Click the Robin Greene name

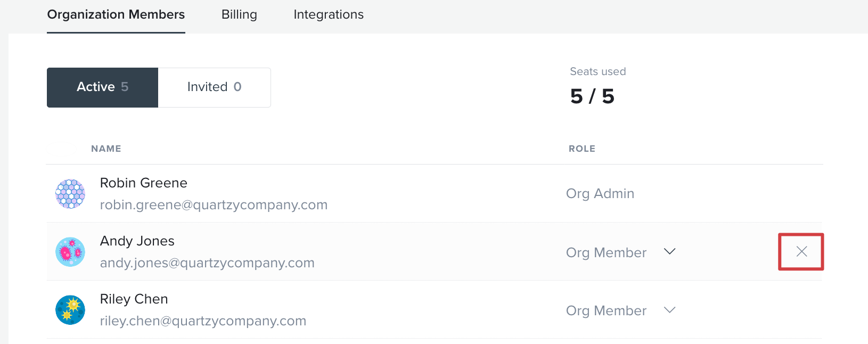tap(144, 183)
